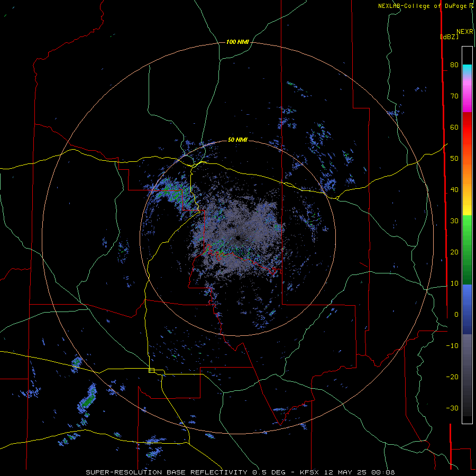
Task: Click the 70 value on the dBZ scale
Action: pyautogui.click(x=454, y=96)
